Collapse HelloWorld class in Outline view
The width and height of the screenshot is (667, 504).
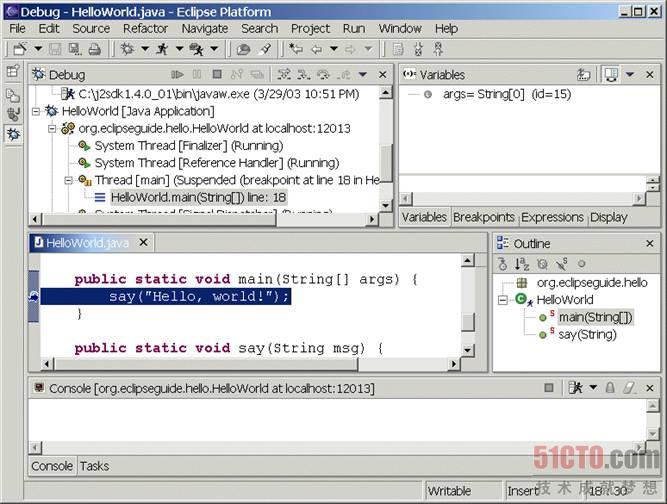502,300
